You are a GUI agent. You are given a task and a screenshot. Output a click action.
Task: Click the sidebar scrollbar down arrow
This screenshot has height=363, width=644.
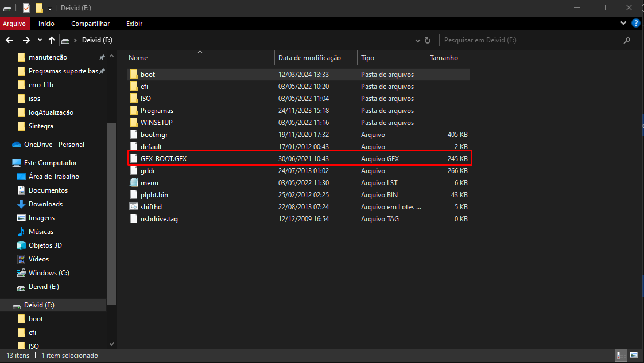[112, 344]
